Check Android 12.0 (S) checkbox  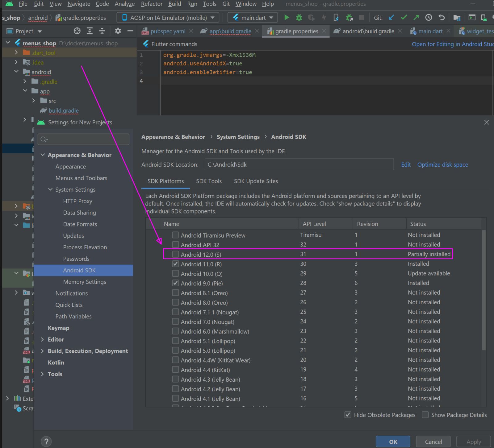point(175,254)
